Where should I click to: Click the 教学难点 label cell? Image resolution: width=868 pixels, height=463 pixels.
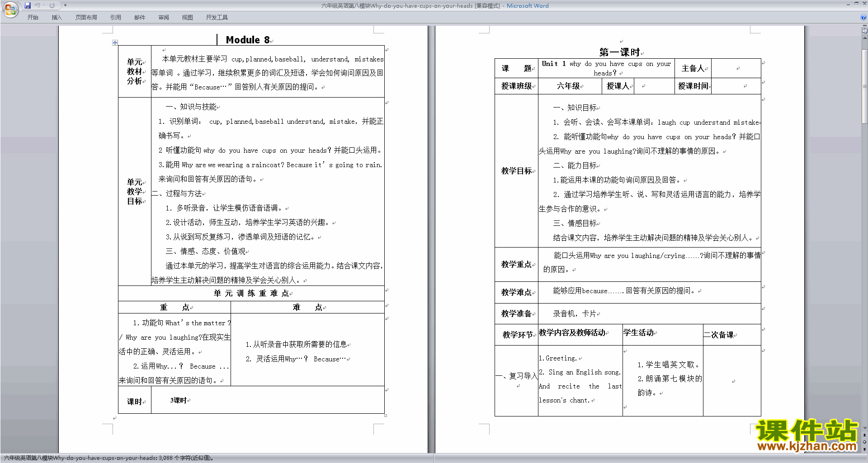(x=516, y=292)
